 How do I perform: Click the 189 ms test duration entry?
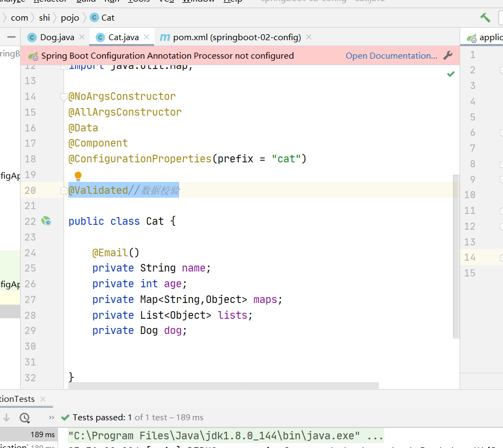click(x=42, y=434)
